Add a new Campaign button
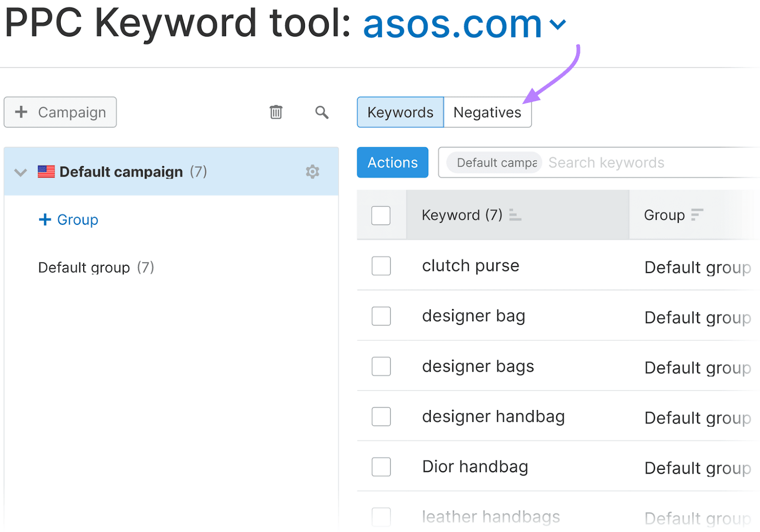This screenshot has height=532, width=760. (60, 112)
